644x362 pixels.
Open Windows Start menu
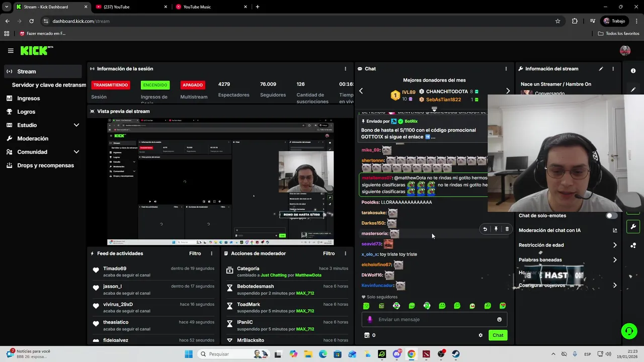(189, 354)
